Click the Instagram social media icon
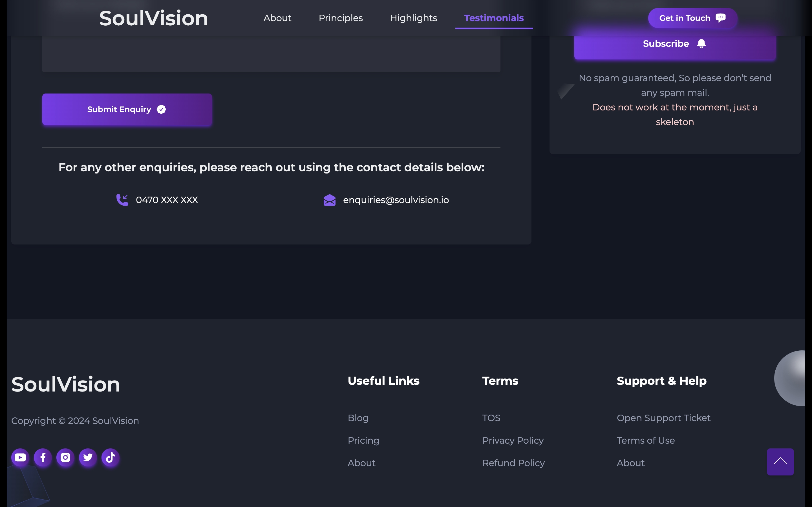 coord(65,457)
